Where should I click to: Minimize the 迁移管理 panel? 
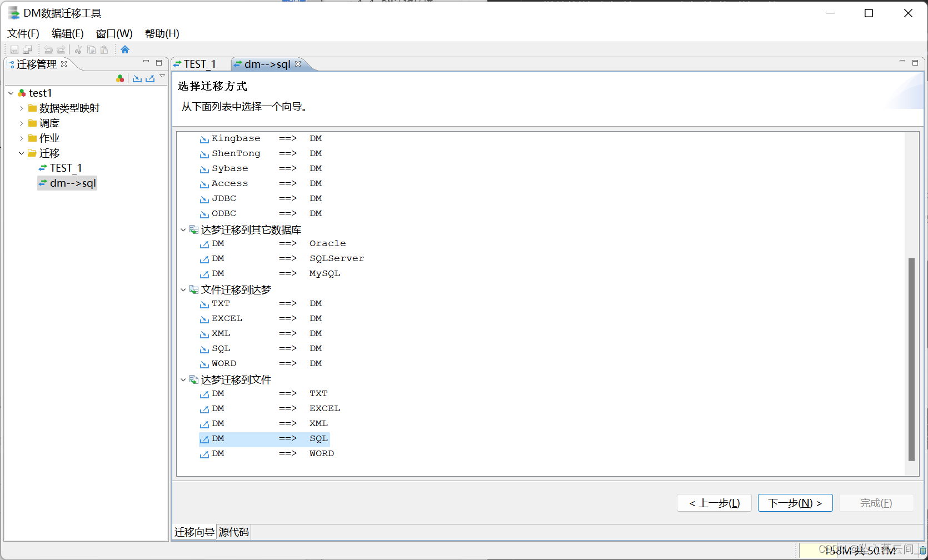pyautogui.click(x=146, y=62)
